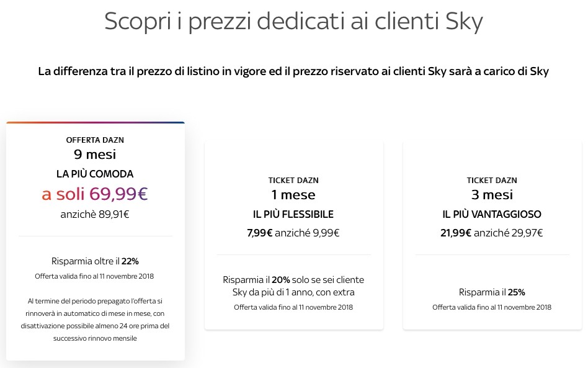The height and width of the screenshot is (368, 588).
Task: Open the '1 mese' ticket card title
Action: pyautogui.click(x=293, y=195)
